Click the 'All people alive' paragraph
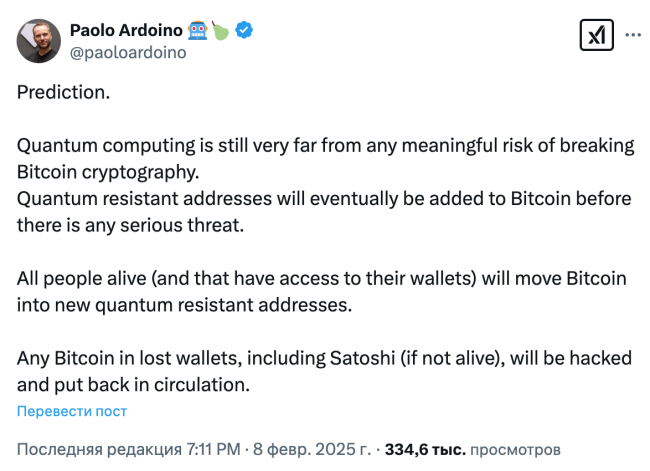Image resolution: width=650 pixels, height=471 pixels. click(x=322, y=291)
